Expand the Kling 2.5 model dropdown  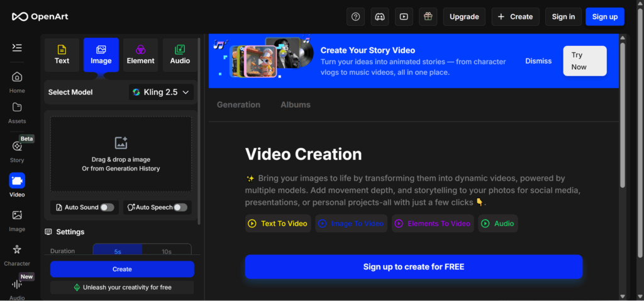(x=162, y=93)
